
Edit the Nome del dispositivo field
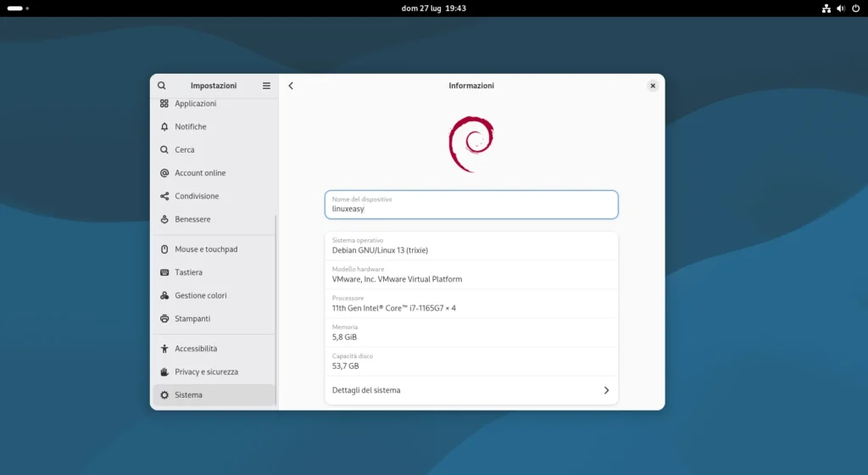pos(471,204)
